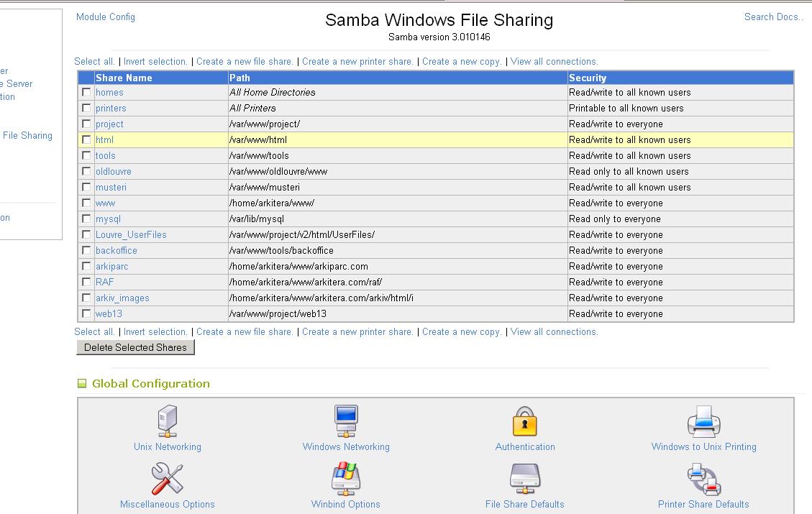Open the arkiv_images share link
812x514 pixels.
click(122, 298)
